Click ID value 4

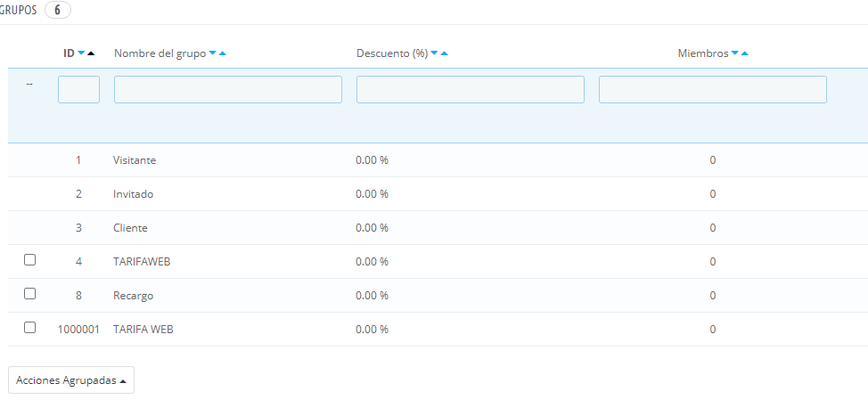point(78,262)
